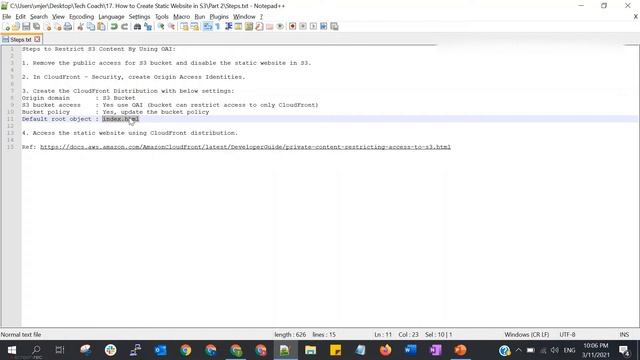Click the 'length : 626' status entry
This screenshot has height=360, width=640.
[290, 334]
